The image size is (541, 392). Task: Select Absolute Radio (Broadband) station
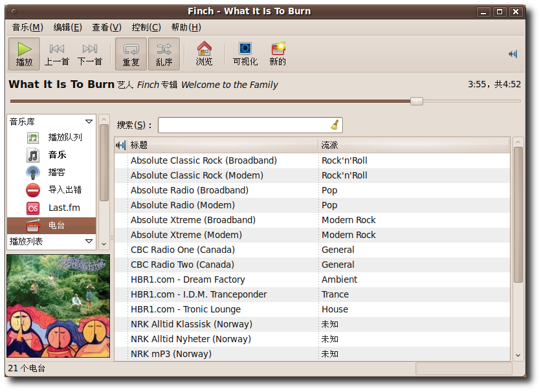coord(312,190)
